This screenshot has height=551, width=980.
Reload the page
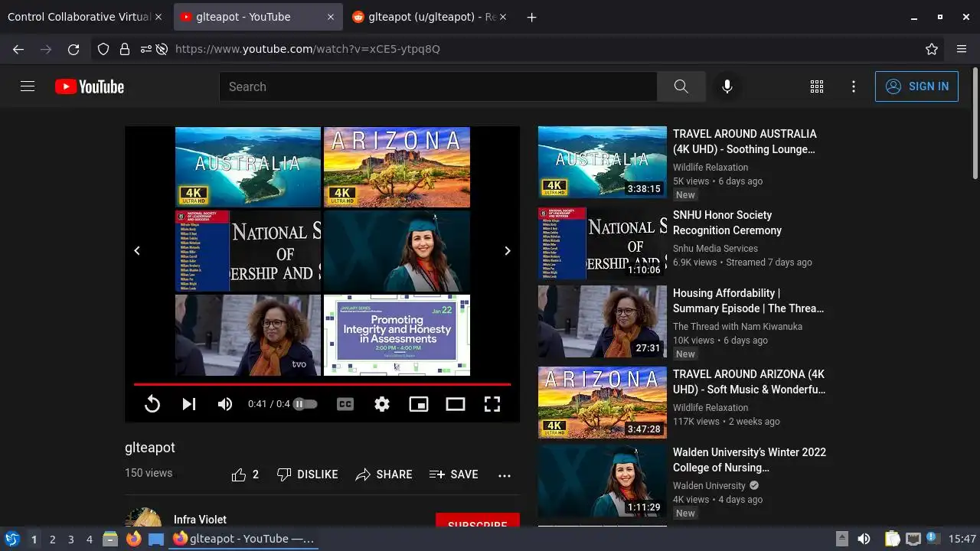tap(73, 49)
